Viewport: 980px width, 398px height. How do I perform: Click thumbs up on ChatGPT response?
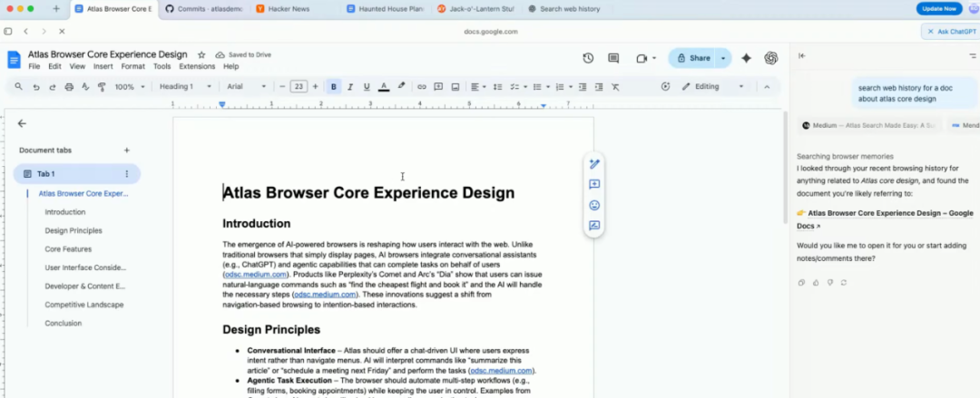(816, 282)
